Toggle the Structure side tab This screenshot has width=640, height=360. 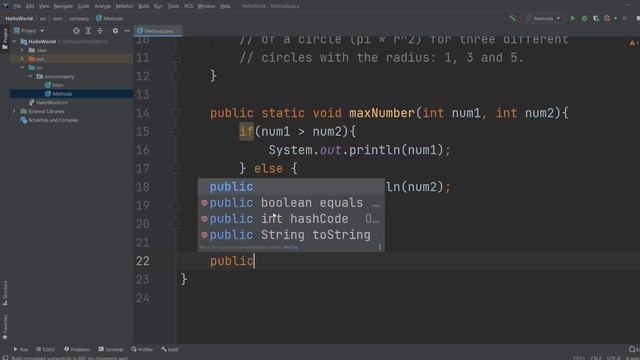pyautogui.click(x=5, y=293)
